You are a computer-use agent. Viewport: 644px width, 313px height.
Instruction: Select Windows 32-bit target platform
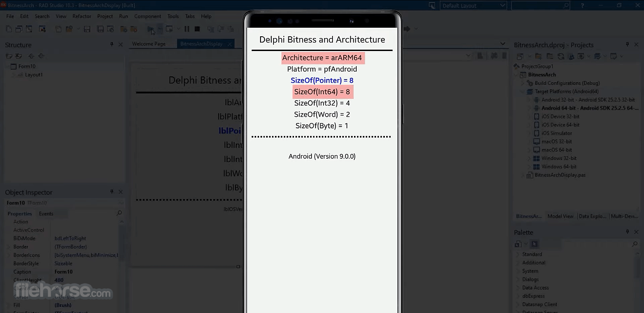click(559, 158)
